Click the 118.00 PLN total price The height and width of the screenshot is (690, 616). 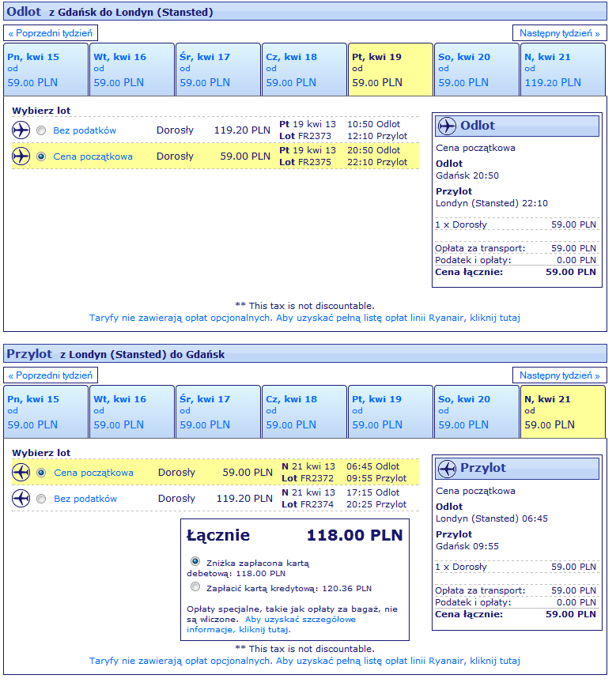coord(355,535)
